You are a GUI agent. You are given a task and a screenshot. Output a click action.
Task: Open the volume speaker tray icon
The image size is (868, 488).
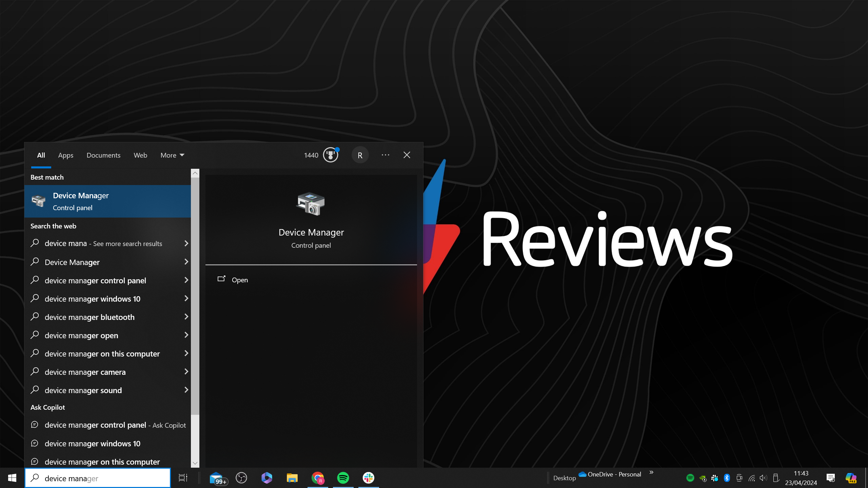click(x=763, y=478)
